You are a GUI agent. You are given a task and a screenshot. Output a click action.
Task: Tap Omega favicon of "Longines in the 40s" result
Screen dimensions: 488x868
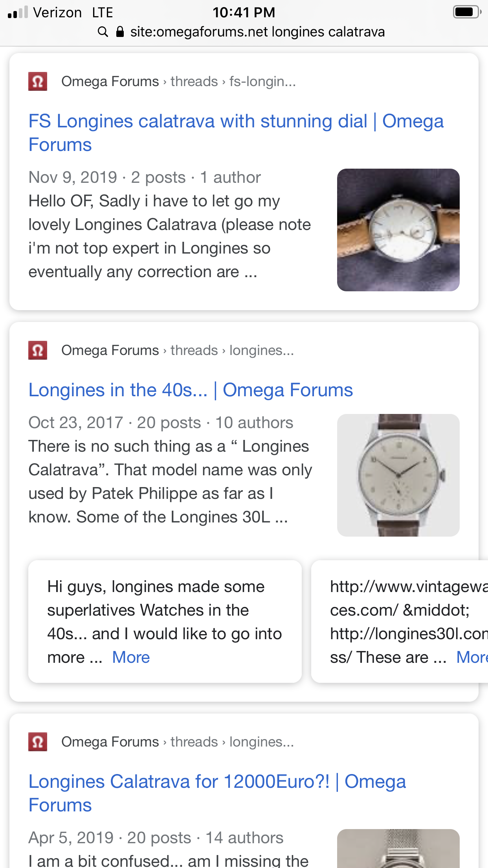[x=38, y=350]
